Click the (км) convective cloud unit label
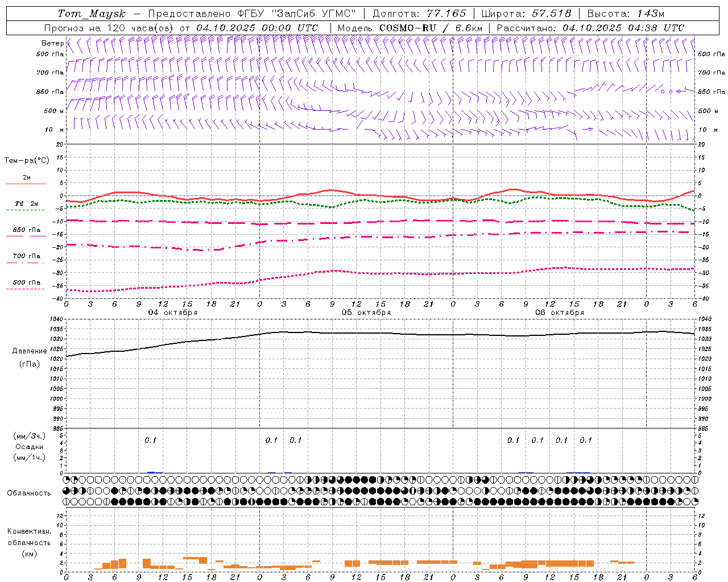The image size is (728, 582). click(x=30, y=554)
